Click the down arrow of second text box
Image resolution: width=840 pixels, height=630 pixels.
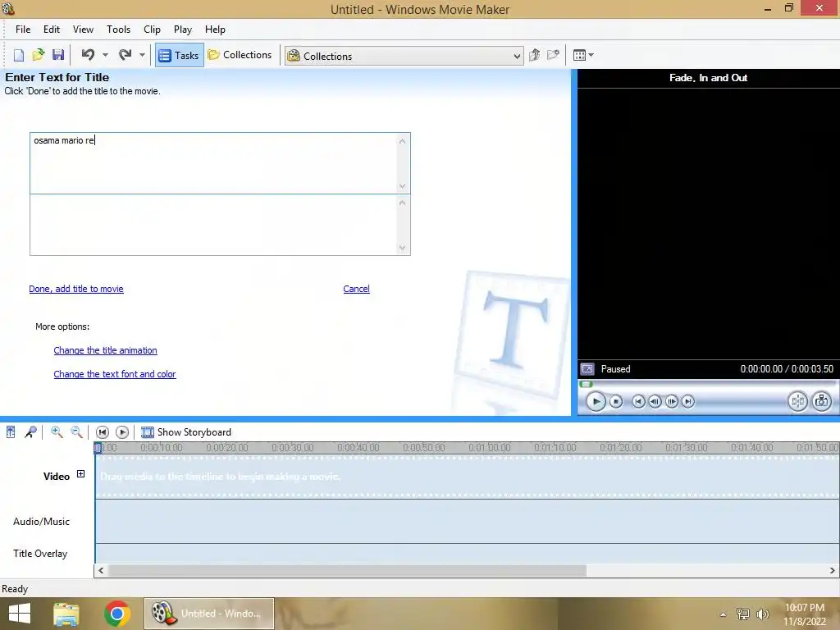[x=402, y=248]
